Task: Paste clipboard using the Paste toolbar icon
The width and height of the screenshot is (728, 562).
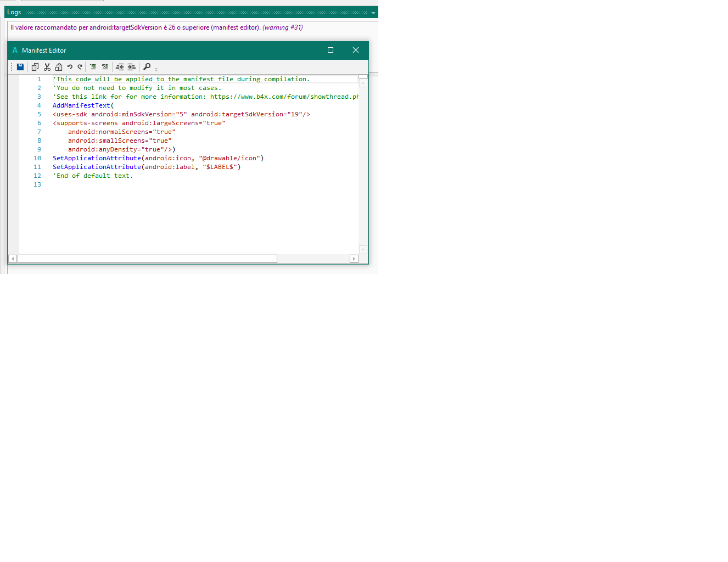Action: (x=59, y=67)
